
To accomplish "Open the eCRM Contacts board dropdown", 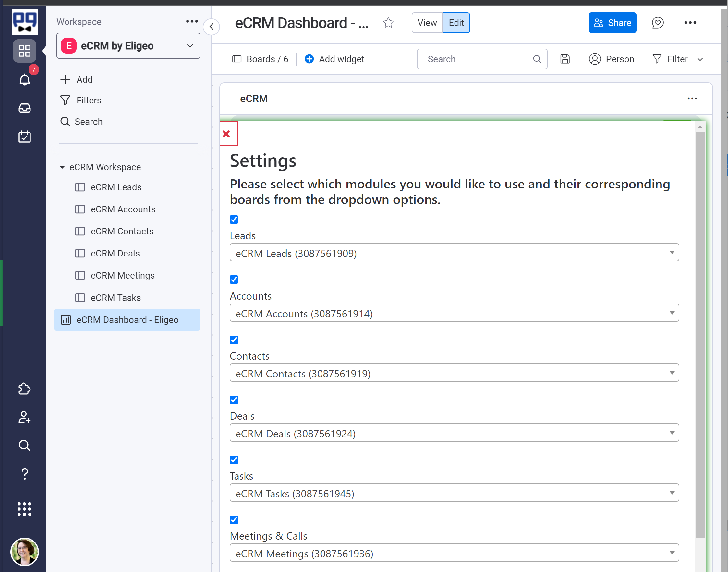I will click(x=673, y=374).
